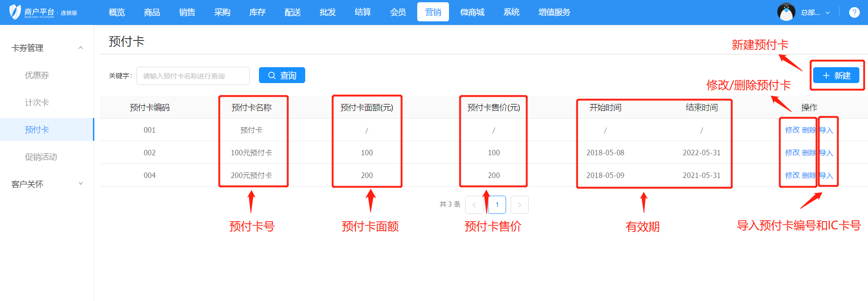Collapse the 卡券管理 sidebar section
The image size is (868, 301).
point(81,48)
